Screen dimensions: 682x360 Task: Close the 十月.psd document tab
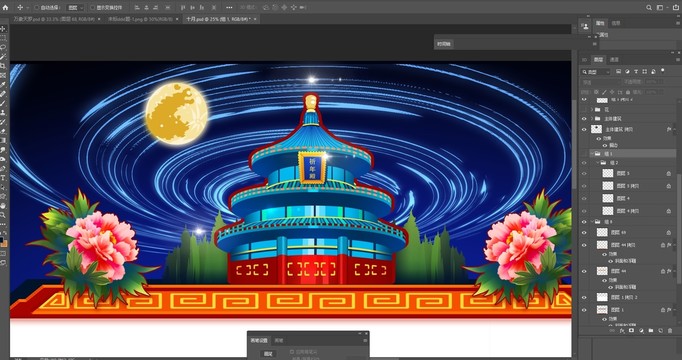(x=255, y=19)
